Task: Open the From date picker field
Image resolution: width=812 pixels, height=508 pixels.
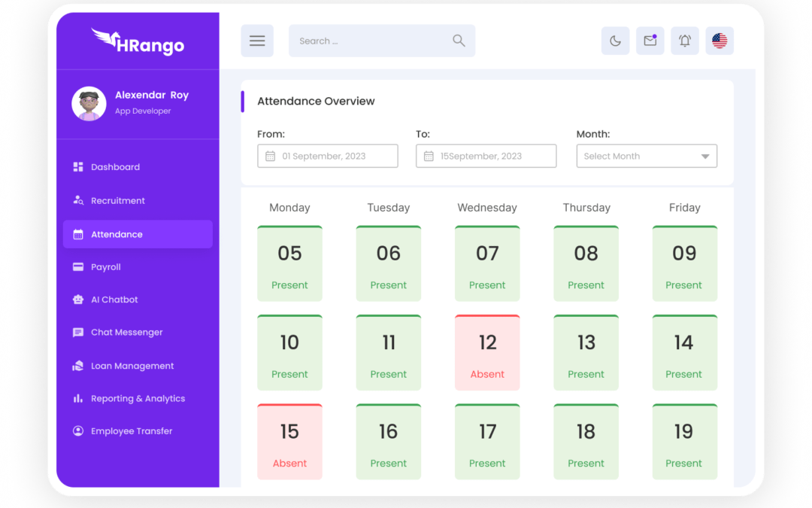Action: tap(328, 156)
